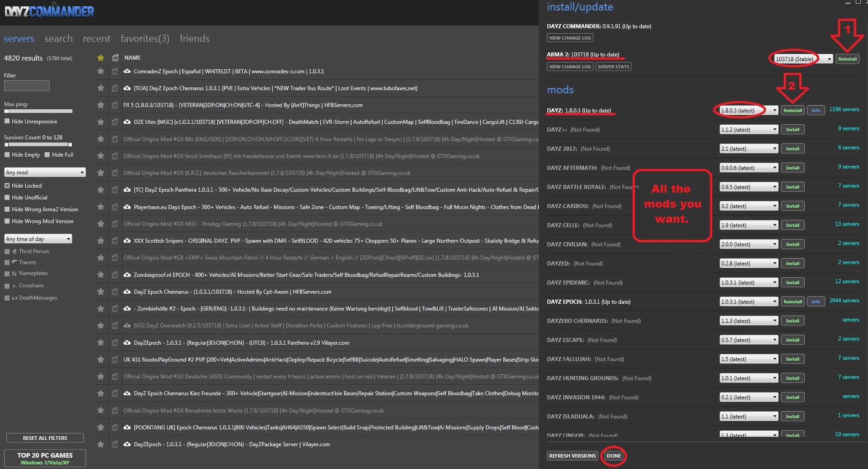Enable Hide Unresponsive filter
The height and width of the screenshot is (469, 868).
coord(7,121)
